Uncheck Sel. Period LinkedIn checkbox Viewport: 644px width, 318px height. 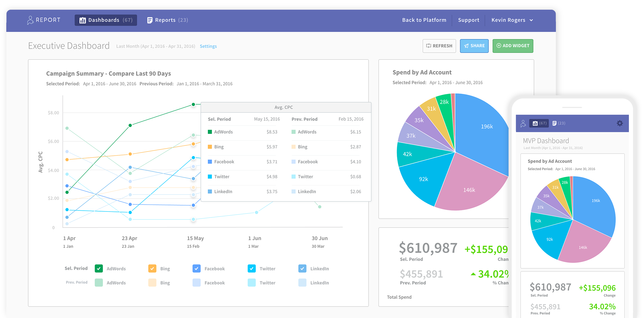[x=302, y=269]
